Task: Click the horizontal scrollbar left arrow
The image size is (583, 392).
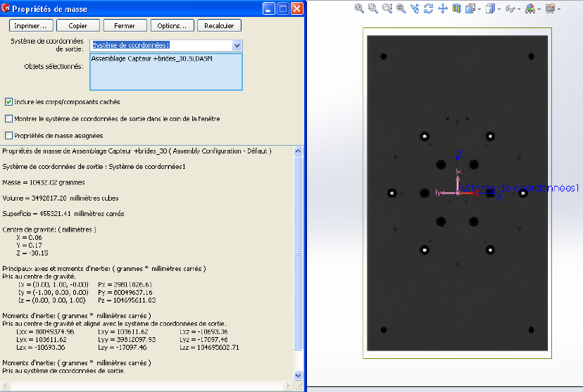Action: pos(6,386)
